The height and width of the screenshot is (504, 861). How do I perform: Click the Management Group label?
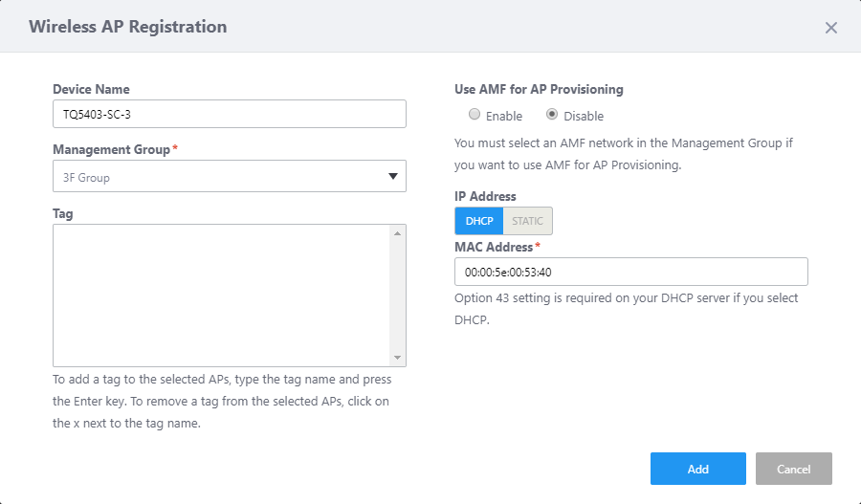click(x=112, y=149)
